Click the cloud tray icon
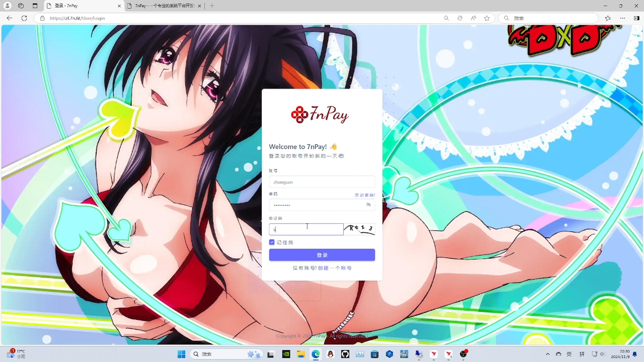Image resolution: width=644 pixels, height=362 pixels. (x=558, y=354)
